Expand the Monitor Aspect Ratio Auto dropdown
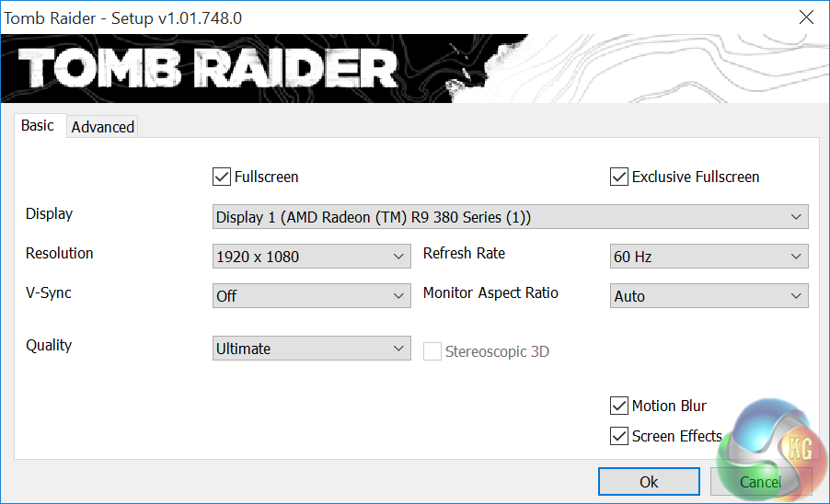The width and height of the screenshot is (830, 504). click(709, 295)
